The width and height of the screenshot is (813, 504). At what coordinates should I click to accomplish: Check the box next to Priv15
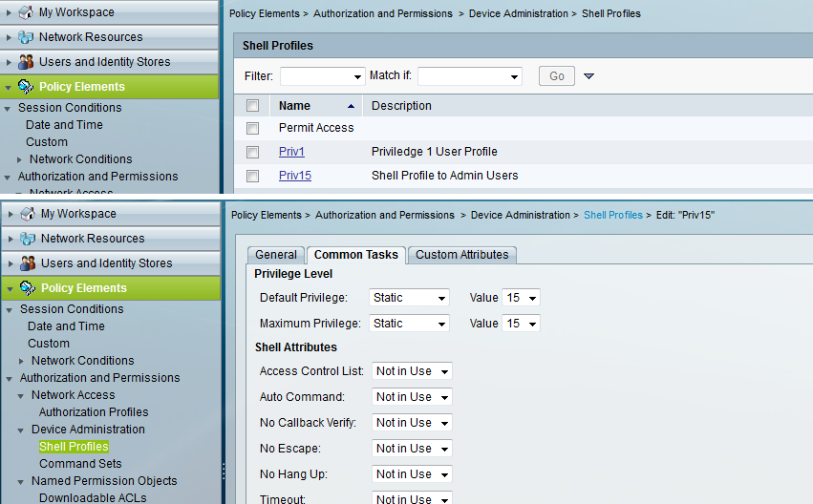pyautogui.click(x=252, y=176)
